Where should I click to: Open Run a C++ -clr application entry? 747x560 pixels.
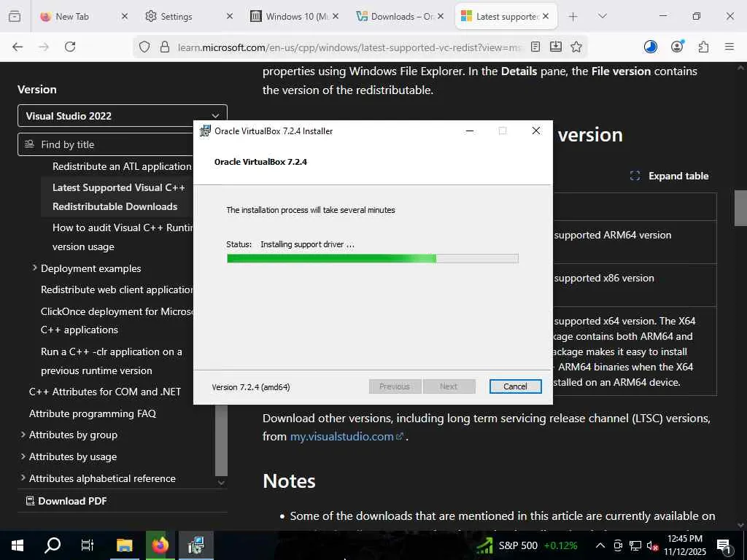(x=112, y=361)
